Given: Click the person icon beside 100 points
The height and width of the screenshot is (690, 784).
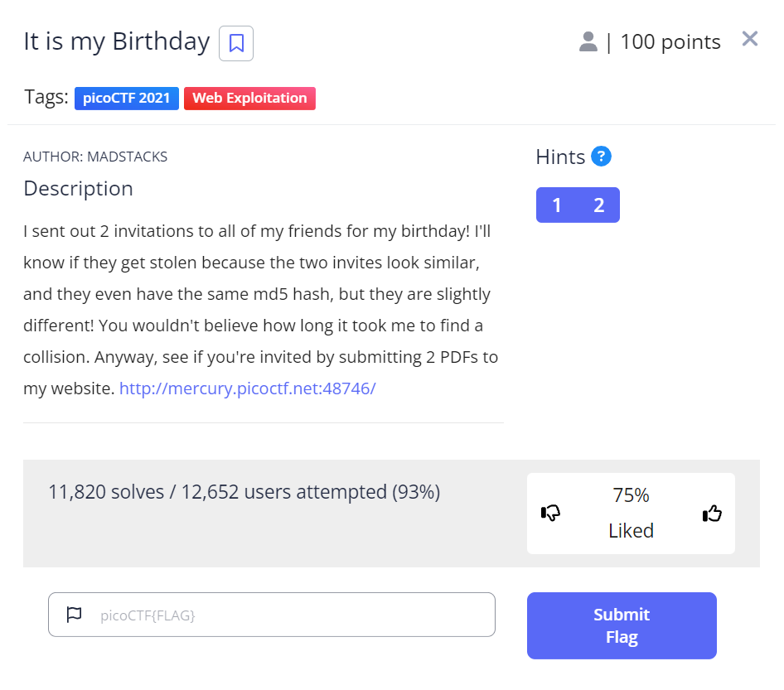Looking at the screenshot, I should 588,41.
